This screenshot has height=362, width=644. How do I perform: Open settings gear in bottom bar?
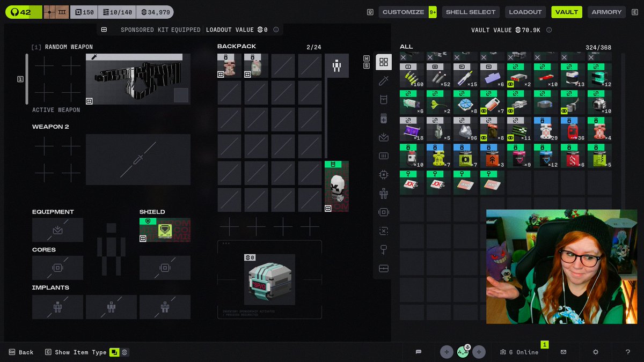coord(596,352)
